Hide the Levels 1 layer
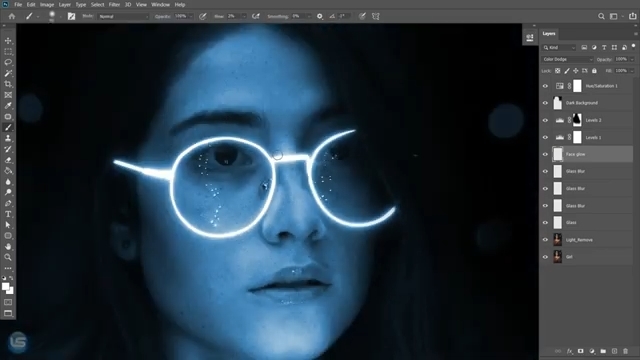Viewport: 640px width, 360px height. (x=545, y=138)
